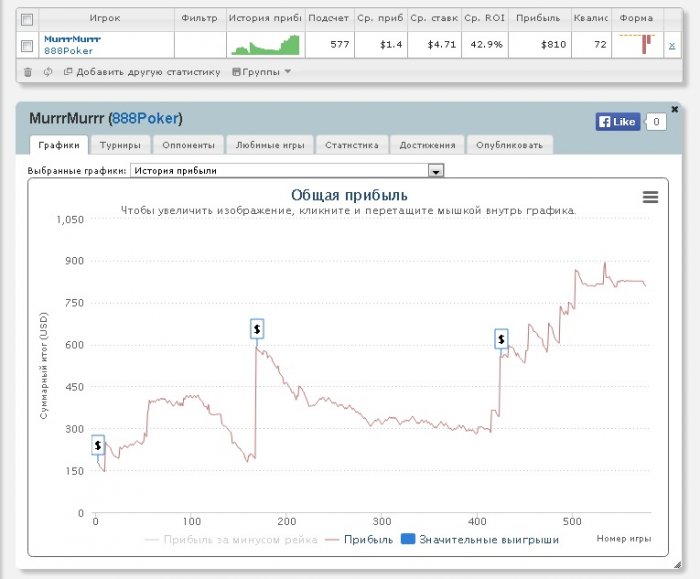The height and width of the screenshot is (579, 700).
Task: Switch to the Турниры tab
Action: pos(120,145)
